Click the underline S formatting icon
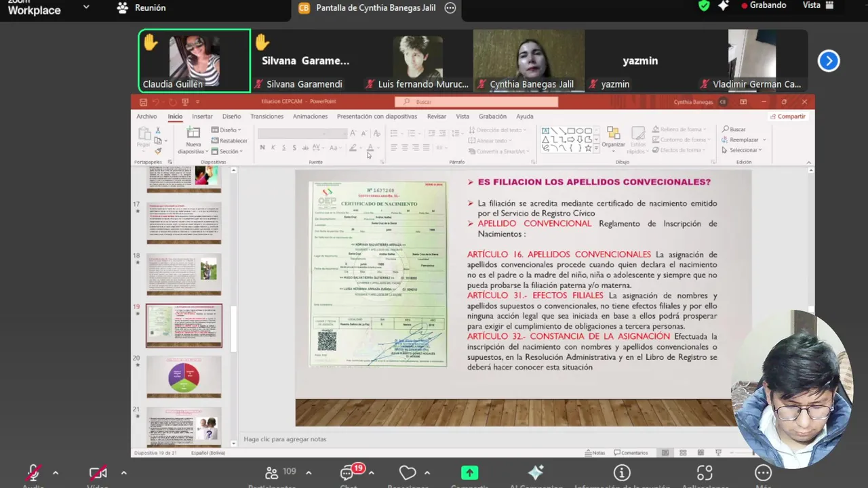This screenshot has height=488, width=868. [x=283, y=147]
